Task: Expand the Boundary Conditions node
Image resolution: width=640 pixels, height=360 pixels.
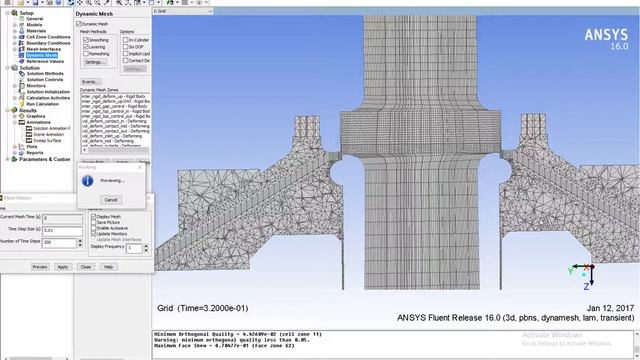Action: tap(15, 43)
